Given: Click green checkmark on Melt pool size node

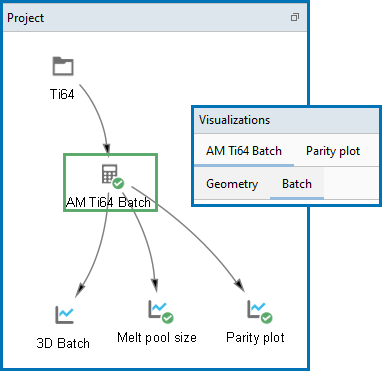Looking at the screenshot, I should tap(168, 318).
